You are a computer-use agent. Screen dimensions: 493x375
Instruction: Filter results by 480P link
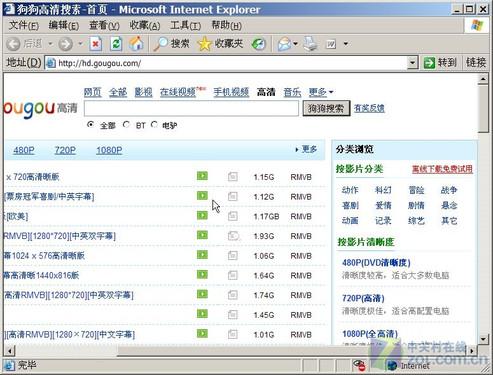pos(24,150)
